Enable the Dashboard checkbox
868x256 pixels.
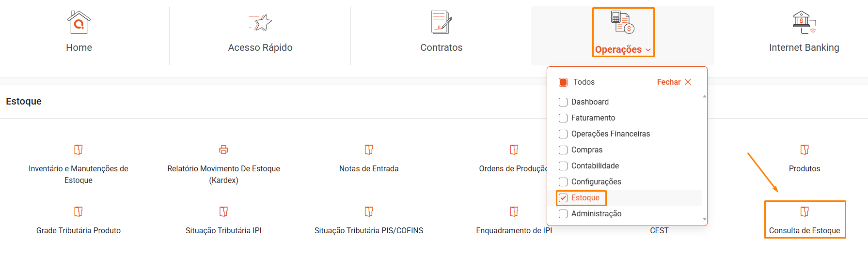(563, 102)
